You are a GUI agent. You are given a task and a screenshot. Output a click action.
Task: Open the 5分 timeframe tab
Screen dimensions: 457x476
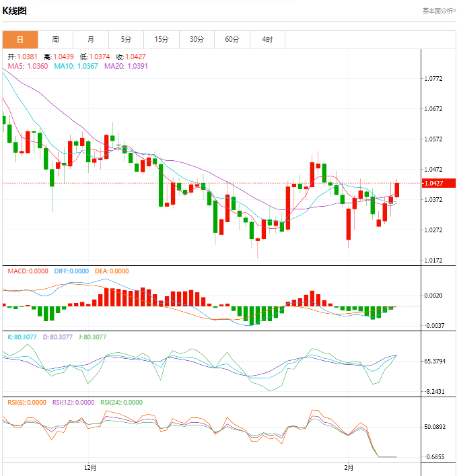[x=127, y=40]
